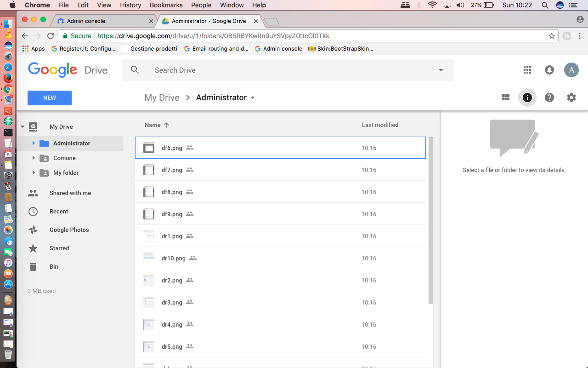Image resolution: width=588 pixels, height=368 pixels.
Task: Open the Google apps grid launcher
Action: coord(527,70)
